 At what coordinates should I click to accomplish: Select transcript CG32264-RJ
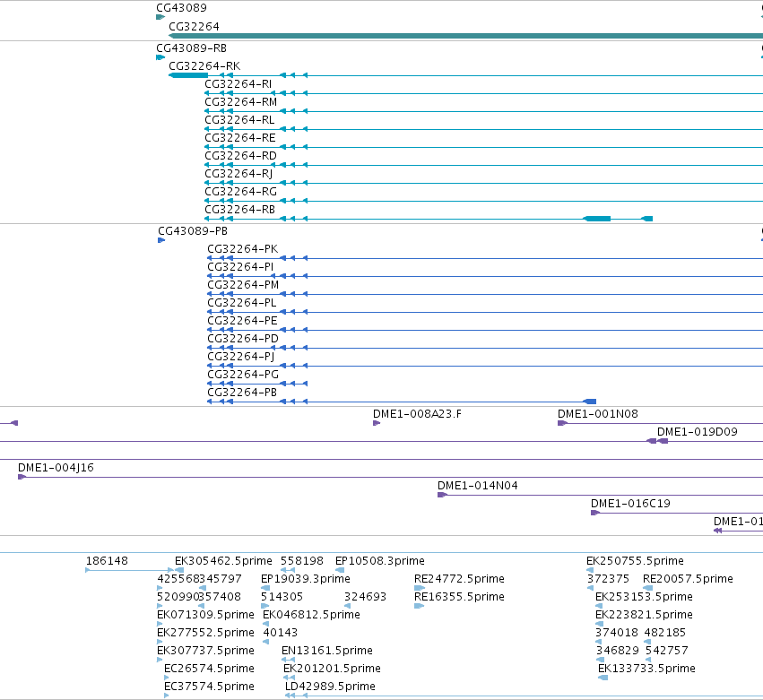pyautogui.click(x=238, y=174)
